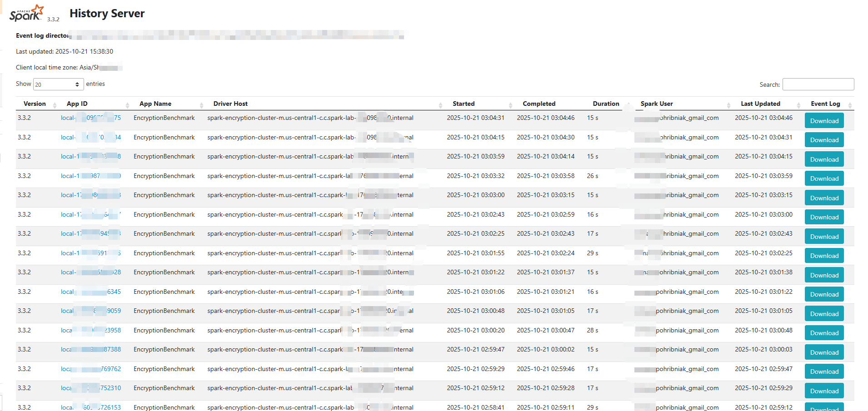This screenshot has width=868, height=411.
Task: Sort by Driver Host column arrows
Action: click(440, 104)
